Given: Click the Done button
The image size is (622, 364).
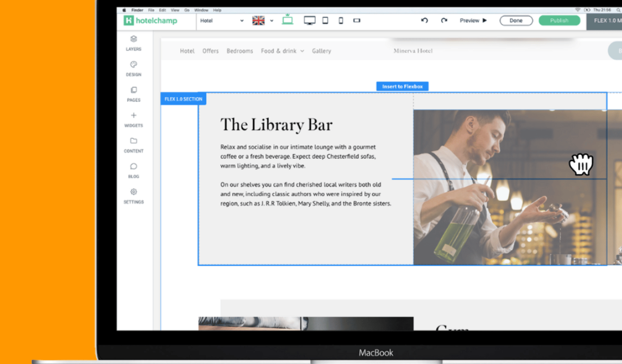Looking at the screenshot, I should click(x=516, y=21).
